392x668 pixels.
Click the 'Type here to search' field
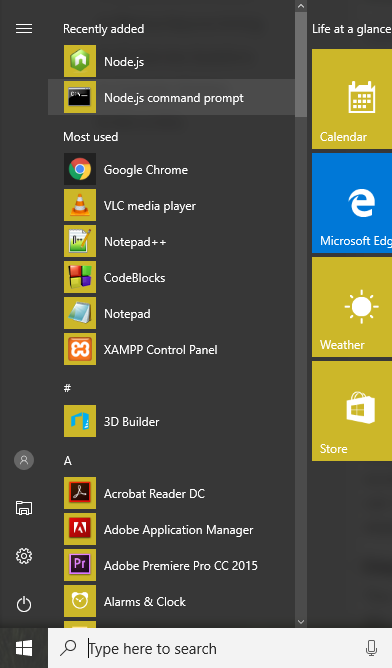coord(220,648)
